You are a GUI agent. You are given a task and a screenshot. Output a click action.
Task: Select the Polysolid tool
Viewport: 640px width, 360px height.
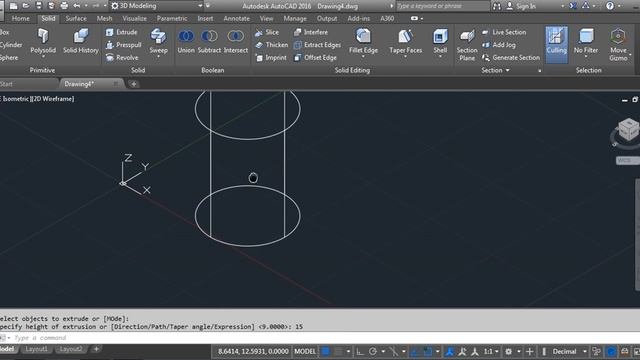[x=43, y=41]
